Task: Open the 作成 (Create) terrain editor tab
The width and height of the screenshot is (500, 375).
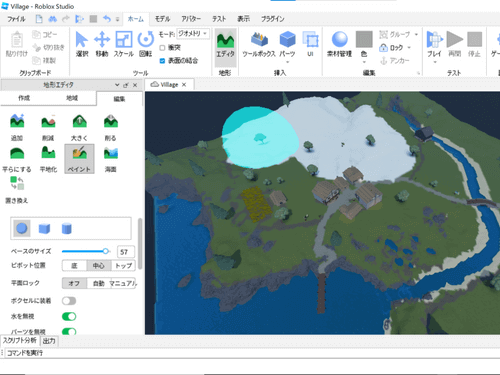Action: 24,98
